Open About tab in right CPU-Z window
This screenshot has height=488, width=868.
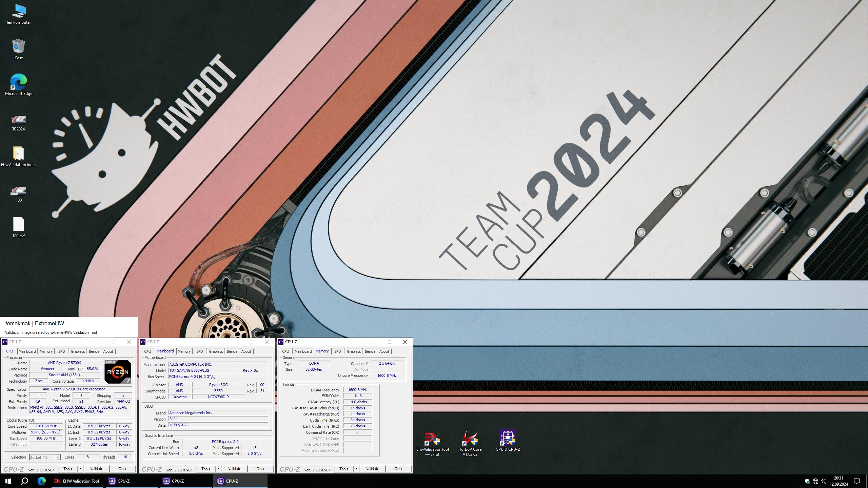[x=384, y=351]
